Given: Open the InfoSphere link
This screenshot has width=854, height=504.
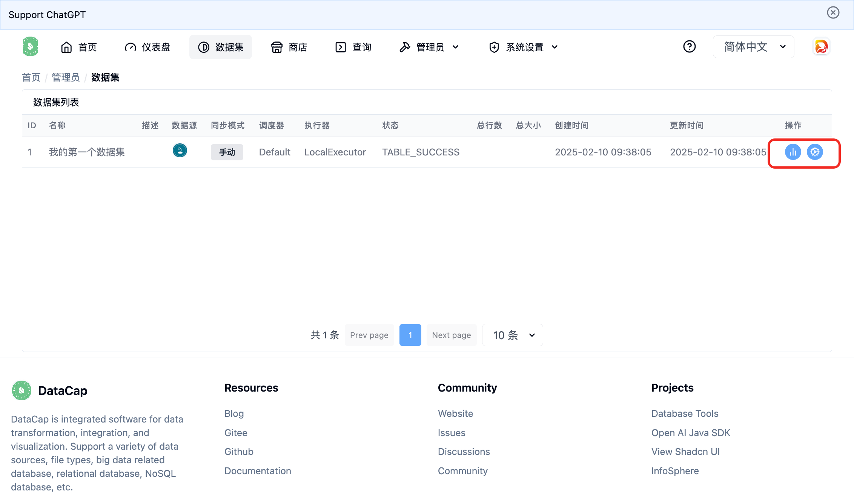Looking at the screenshot, I should coord(675,471).
